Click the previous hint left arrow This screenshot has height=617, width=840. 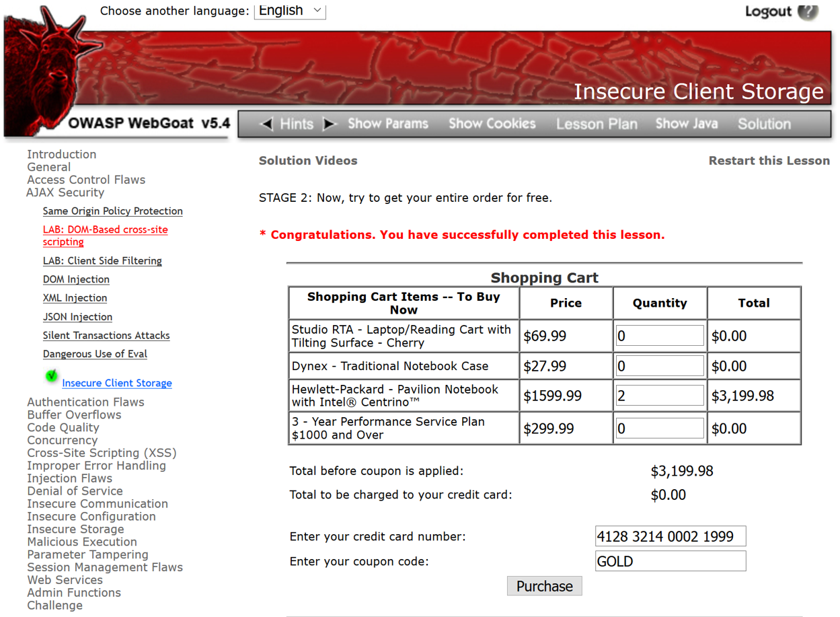click(x=266, y=124)
